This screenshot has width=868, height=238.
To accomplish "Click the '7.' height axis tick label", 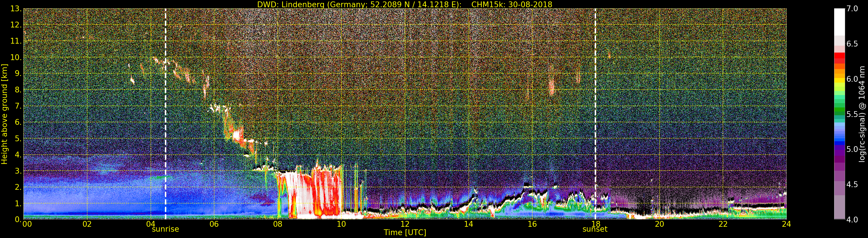I will tap(18, 106).
